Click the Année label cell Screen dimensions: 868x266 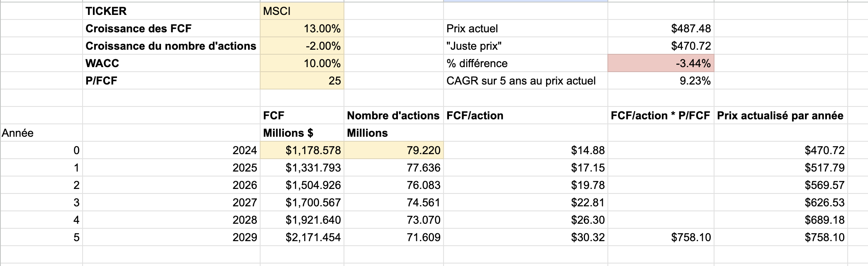[x=41, y=133]
